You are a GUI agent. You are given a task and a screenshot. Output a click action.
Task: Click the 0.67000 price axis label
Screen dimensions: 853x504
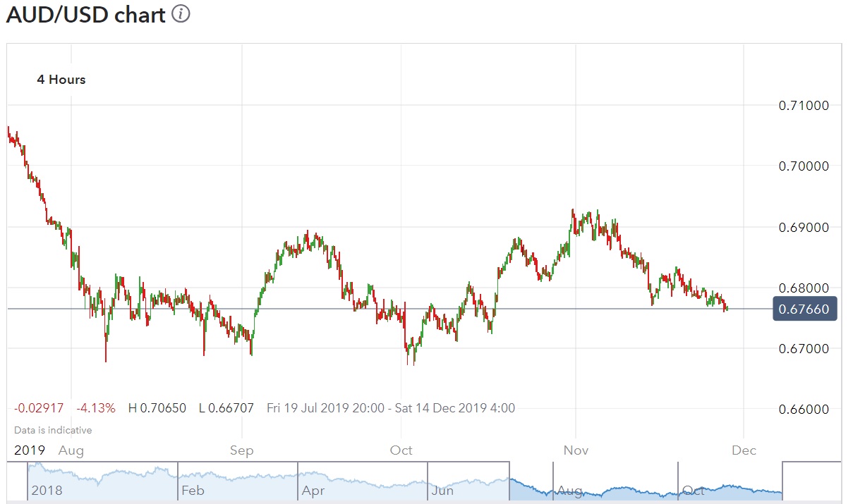pyautogui.click(x=803, y=349)
